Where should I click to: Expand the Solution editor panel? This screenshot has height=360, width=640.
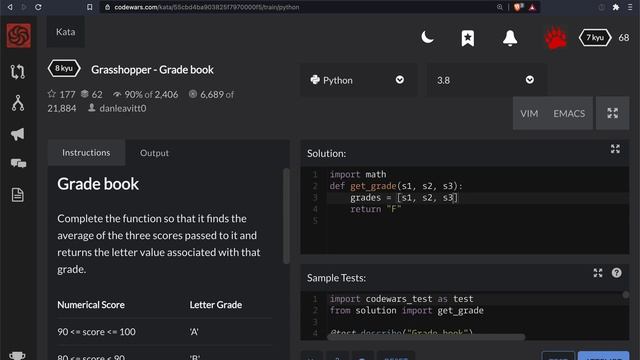[615, 149]
